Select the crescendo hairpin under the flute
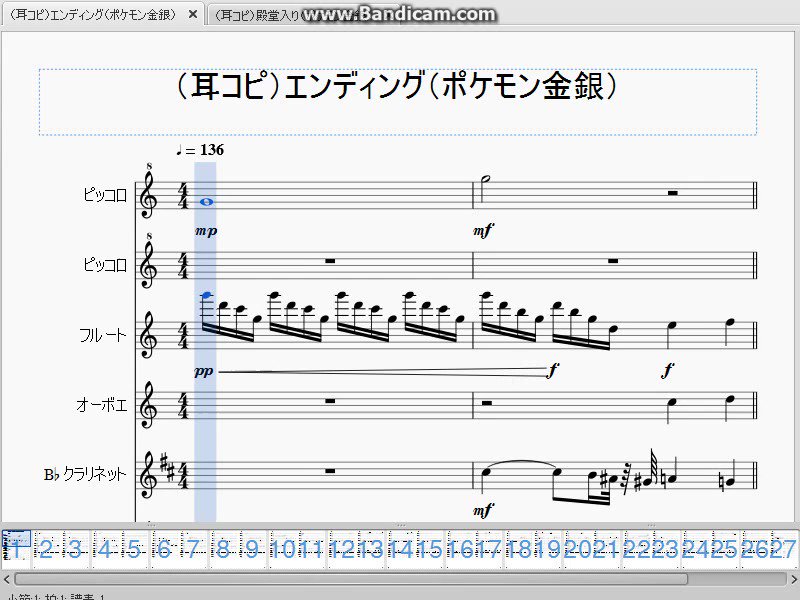The width and height of the screenshot is (800, 600). [x=383, y=372]
